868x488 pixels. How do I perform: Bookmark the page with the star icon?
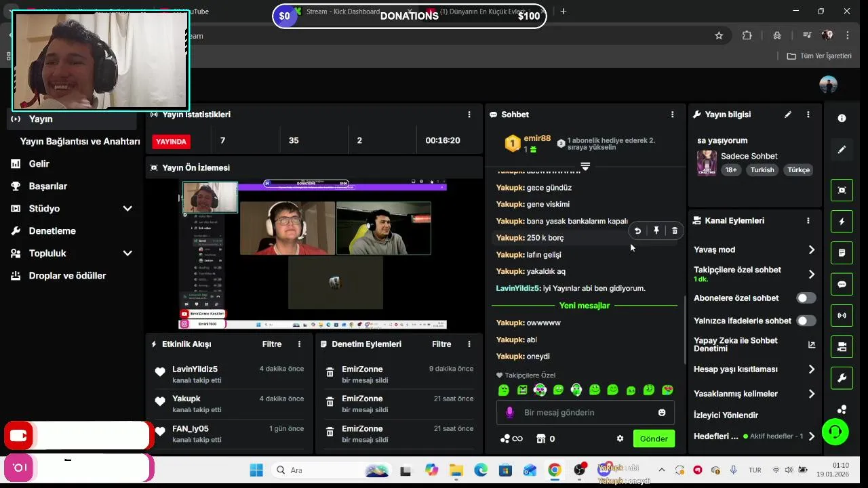[719, 35]
